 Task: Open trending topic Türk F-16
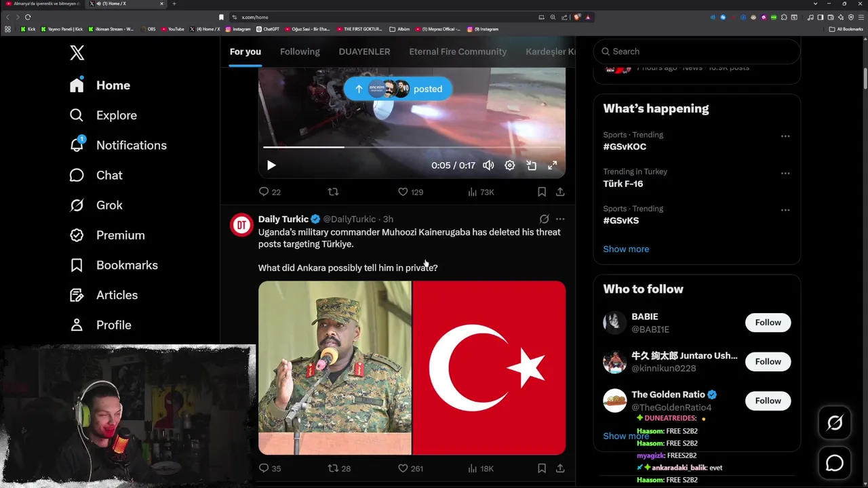[x=623, y=184]
